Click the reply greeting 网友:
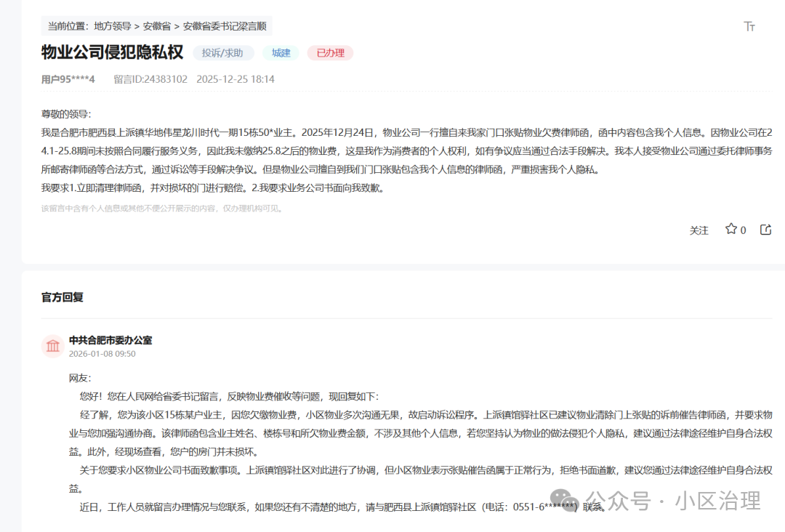 pos(80,378)
